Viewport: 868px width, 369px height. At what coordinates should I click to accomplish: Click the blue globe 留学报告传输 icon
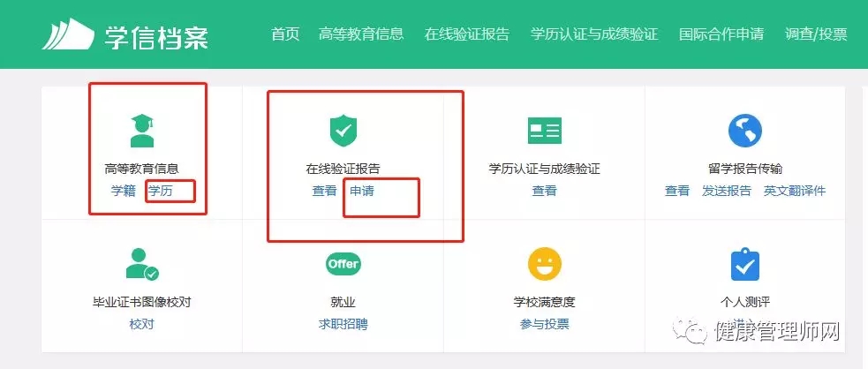[745, 131]
